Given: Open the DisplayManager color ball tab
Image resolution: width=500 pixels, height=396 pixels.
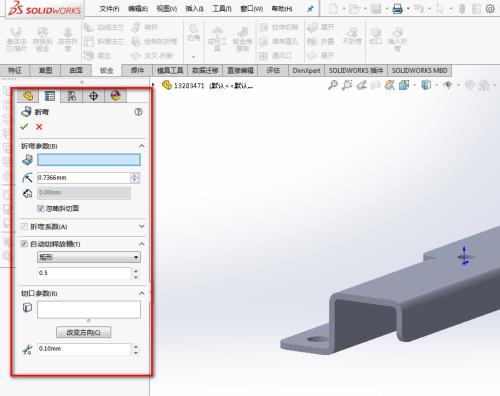Looking at the screenshot, I should pos(115,96).
